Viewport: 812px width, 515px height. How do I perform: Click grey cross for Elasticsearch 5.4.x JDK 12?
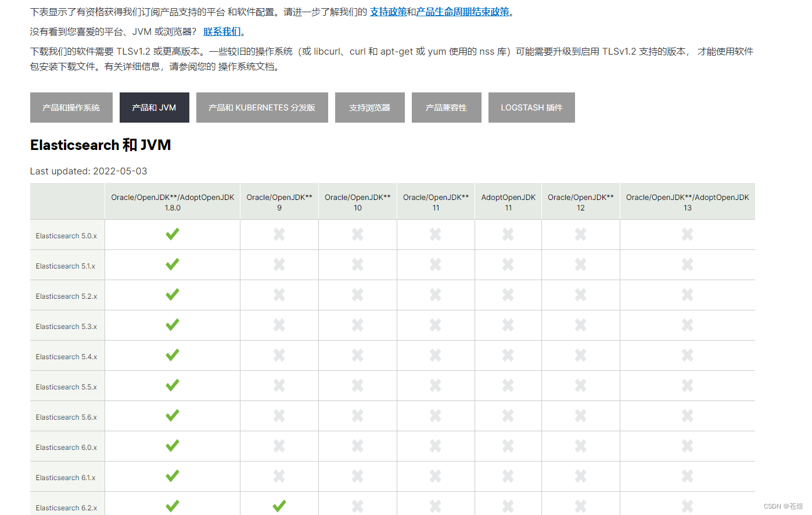coord(581,355)
